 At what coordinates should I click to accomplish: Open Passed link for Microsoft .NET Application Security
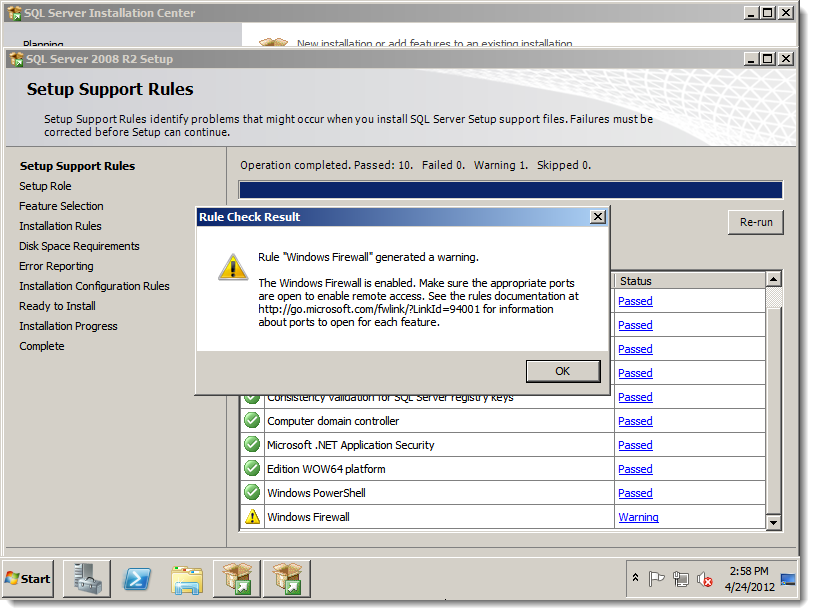click(x=635, y=446)
